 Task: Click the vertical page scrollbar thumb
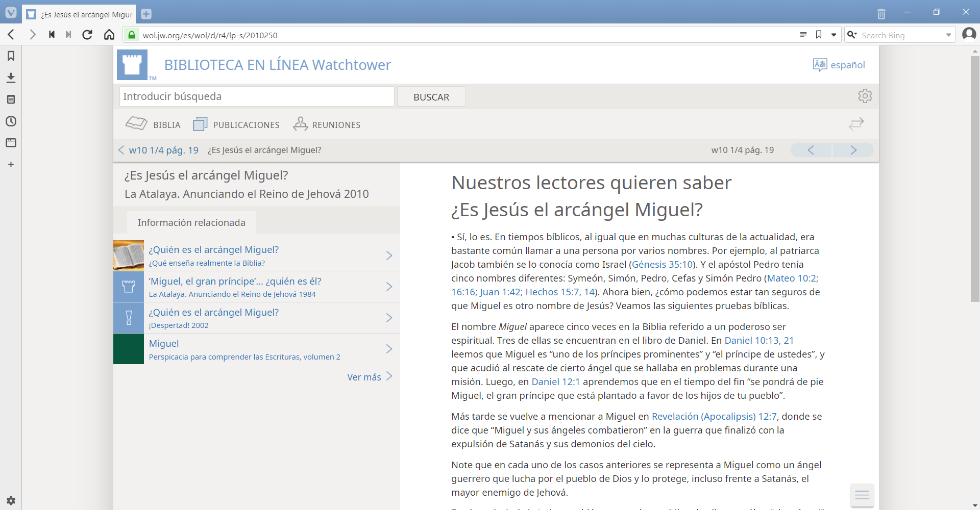click(x=975, y=178)
